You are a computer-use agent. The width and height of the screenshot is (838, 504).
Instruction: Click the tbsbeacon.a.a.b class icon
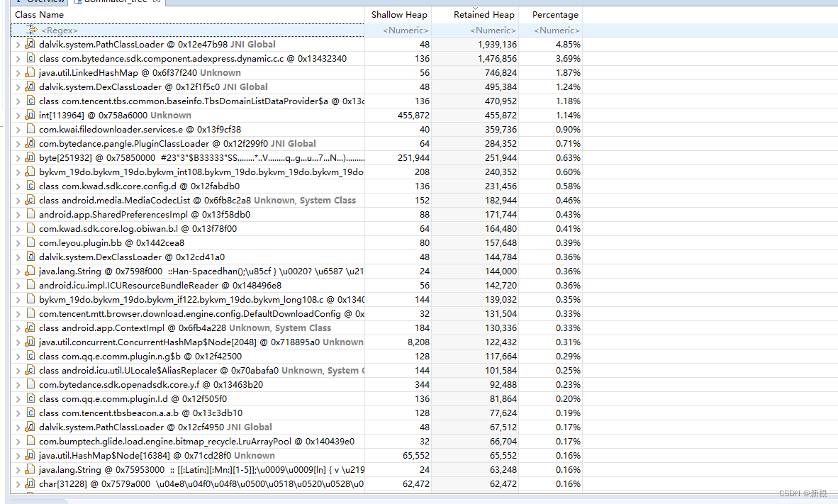[x=30, y=413]
